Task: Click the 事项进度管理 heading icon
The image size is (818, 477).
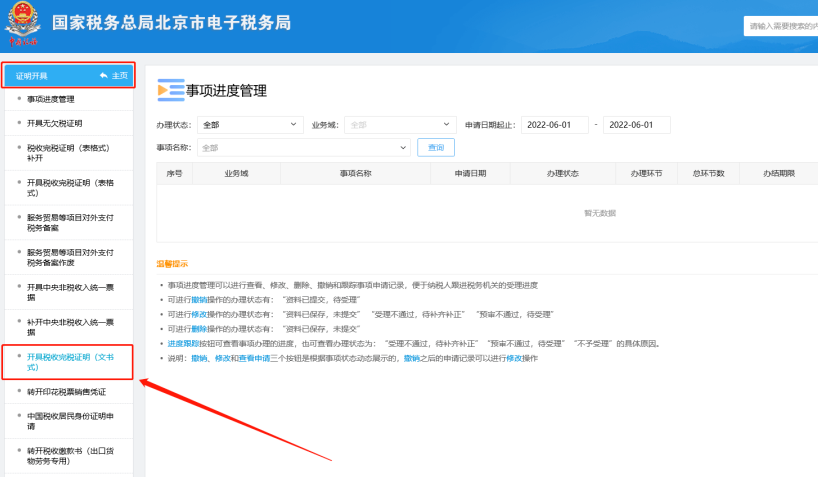Action: [171, 91]
